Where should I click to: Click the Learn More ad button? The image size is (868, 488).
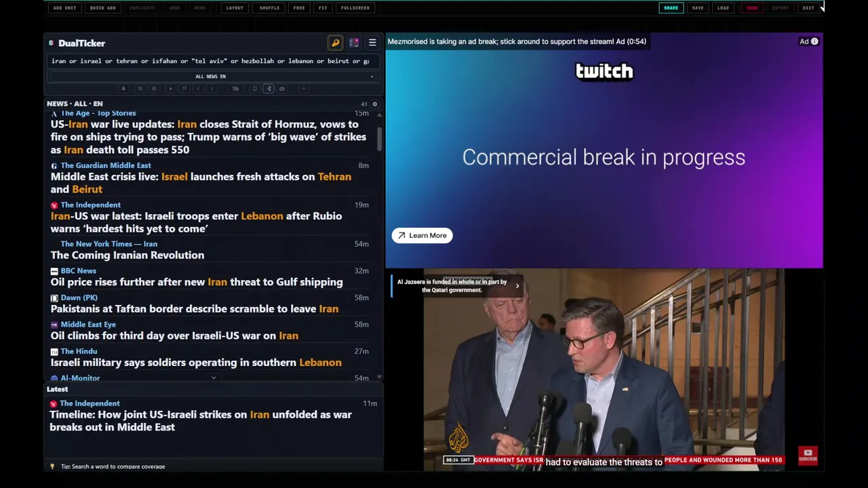click(x=422, y=235)
